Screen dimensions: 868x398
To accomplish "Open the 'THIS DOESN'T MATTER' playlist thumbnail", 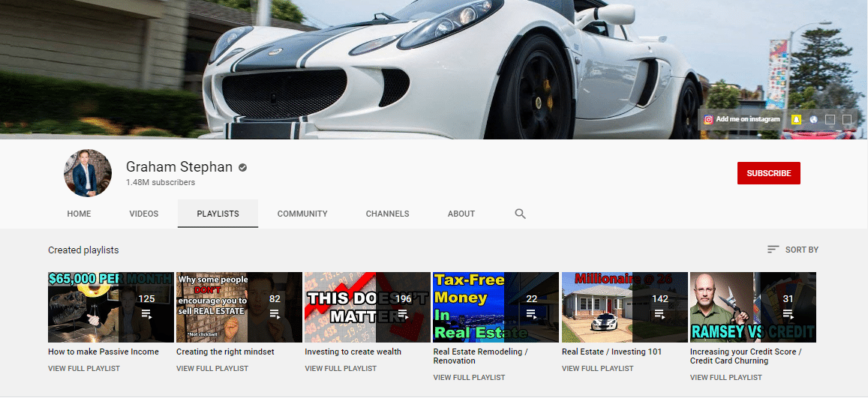I will pyautogui.click(x=368, y=307).
